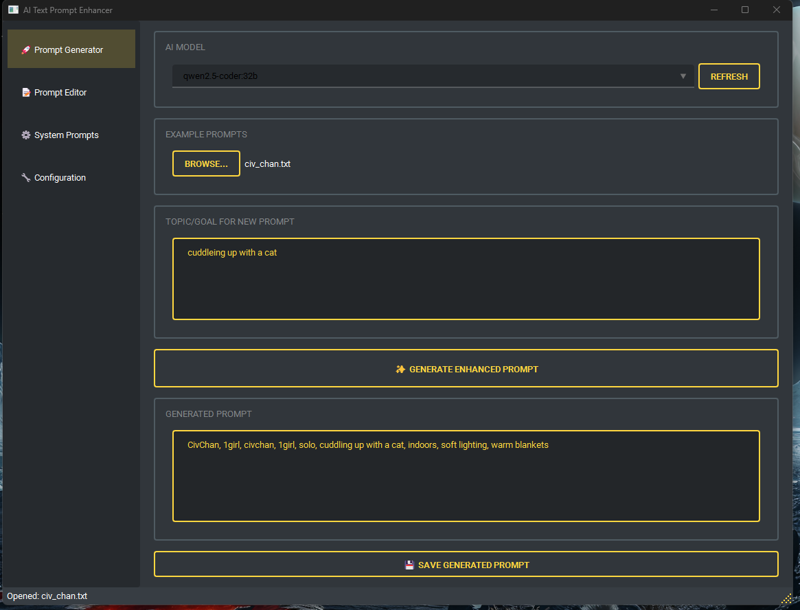Close the AI Text Prompt Enhancer window

pyautogui.click(x=776, y=10)
